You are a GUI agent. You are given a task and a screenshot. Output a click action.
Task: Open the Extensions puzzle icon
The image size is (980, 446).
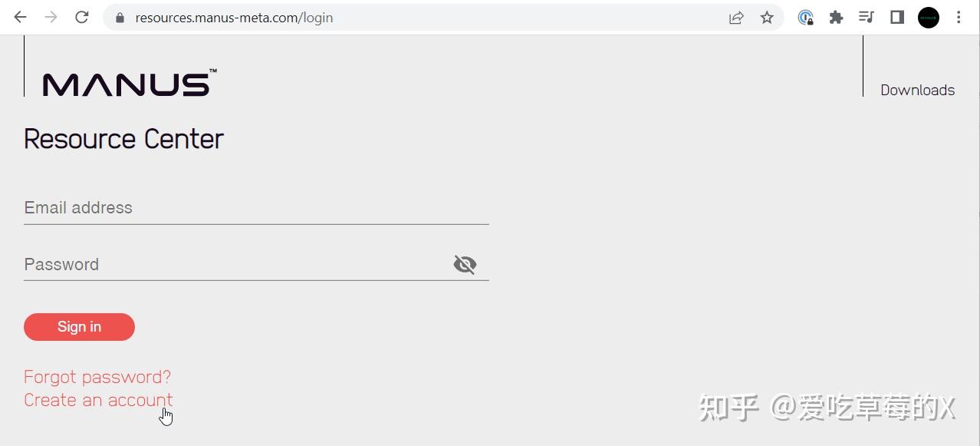click(836, 17)
